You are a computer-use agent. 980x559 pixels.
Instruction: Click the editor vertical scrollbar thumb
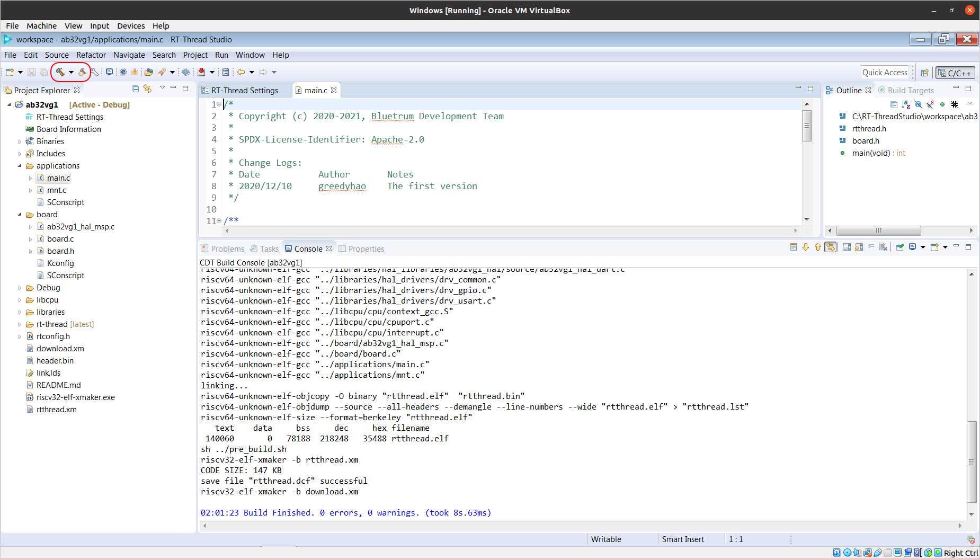(x=807, y=126)
